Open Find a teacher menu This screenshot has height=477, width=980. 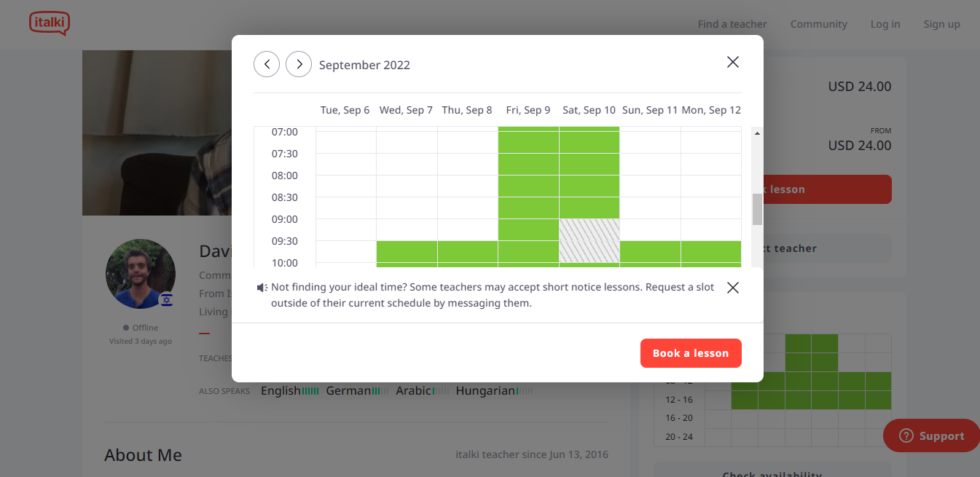[732, 24]
